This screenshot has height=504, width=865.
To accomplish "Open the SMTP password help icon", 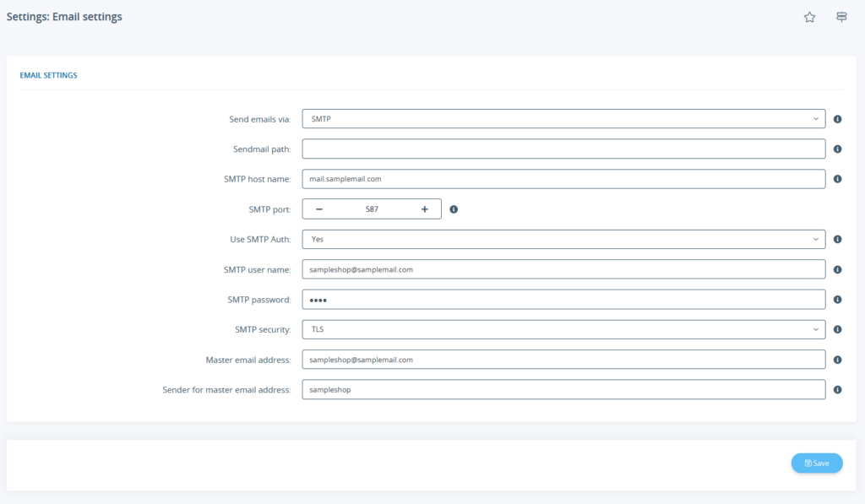I will (837, 299).
